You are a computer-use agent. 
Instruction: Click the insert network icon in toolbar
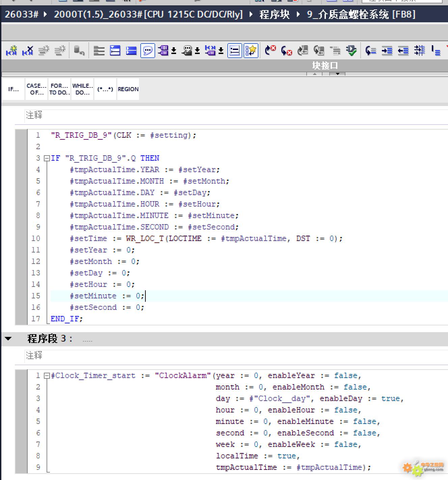point(11,51)
